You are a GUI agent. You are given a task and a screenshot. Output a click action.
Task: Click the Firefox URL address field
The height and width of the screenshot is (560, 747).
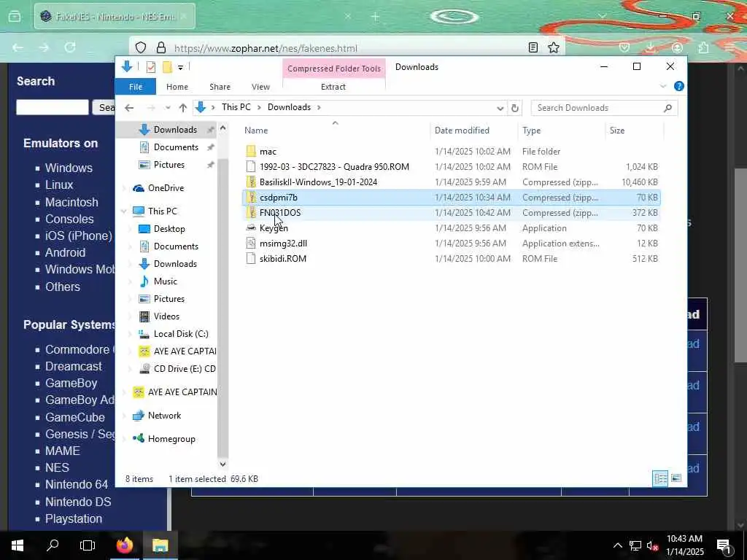point(347,48)
